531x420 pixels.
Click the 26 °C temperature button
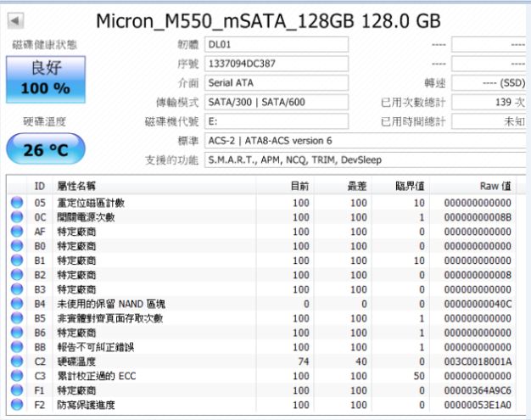pyautogui.click(x=45, y=149)
